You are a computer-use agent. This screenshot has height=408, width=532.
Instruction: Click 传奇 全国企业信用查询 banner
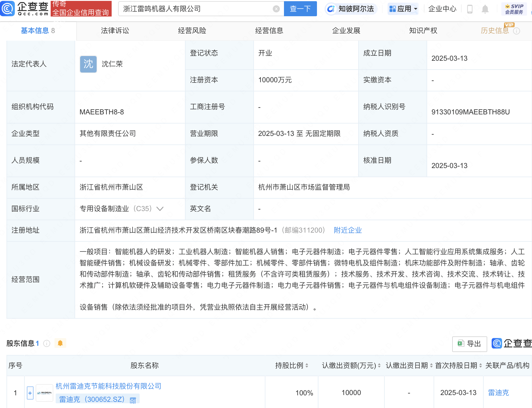[x=81, y=9]
